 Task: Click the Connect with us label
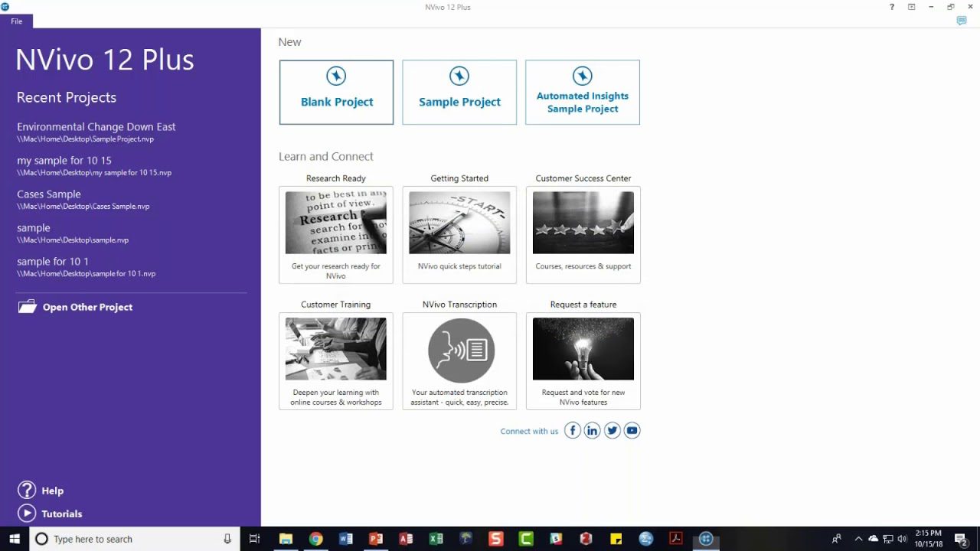(529, 431)
